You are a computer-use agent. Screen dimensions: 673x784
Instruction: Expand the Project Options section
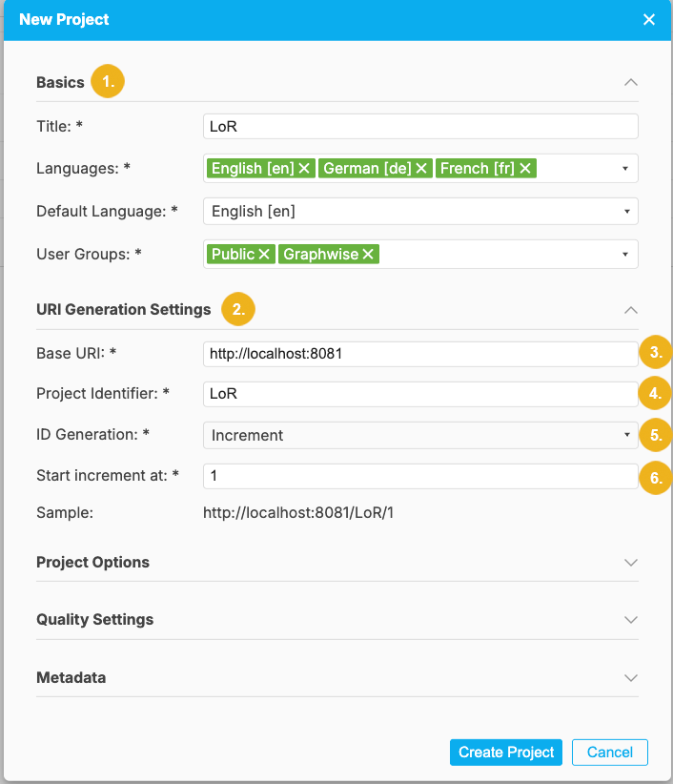click(630, 563)
